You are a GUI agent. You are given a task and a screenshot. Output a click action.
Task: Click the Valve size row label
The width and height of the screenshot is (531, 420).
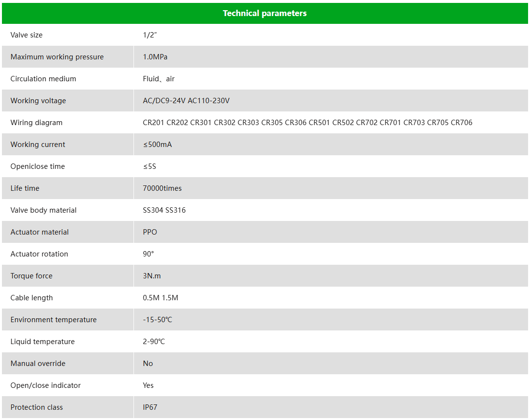(x=26, y=35)
